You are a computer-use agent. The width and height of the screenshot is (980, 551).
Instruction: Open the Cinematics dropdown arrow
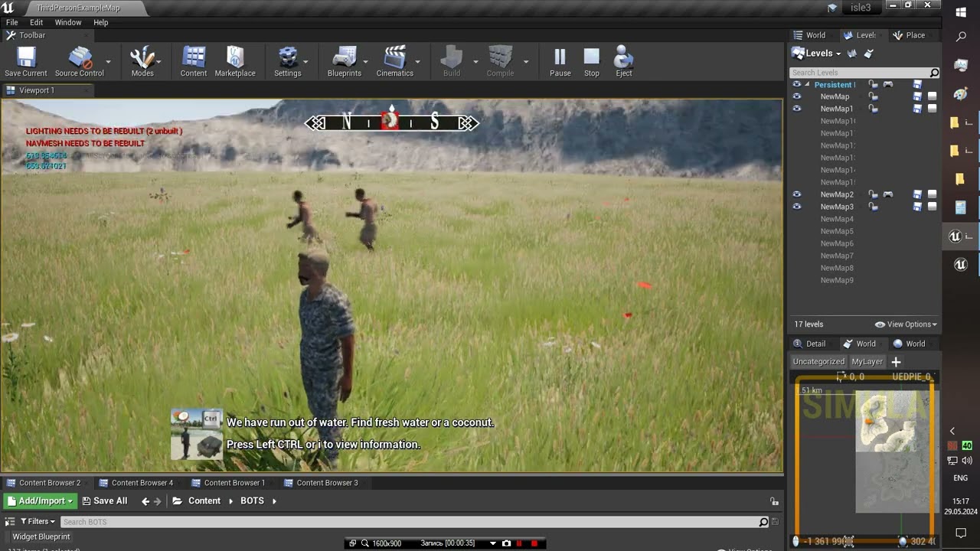tap(417, 61)
